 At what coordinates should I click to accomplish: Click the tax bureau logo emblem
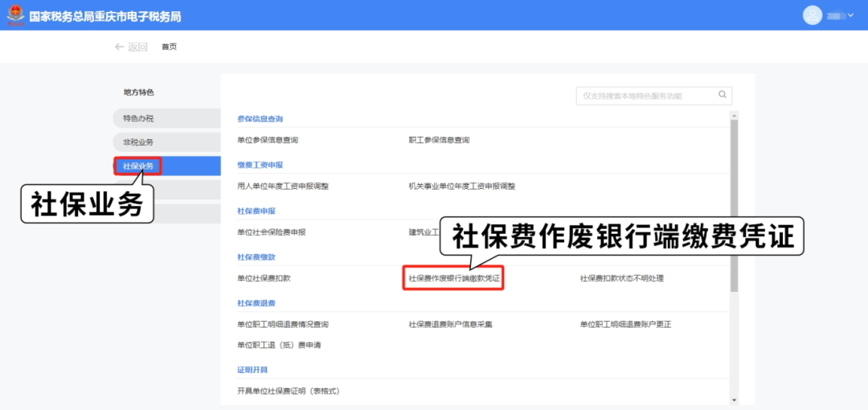click(x=14, y=15)
